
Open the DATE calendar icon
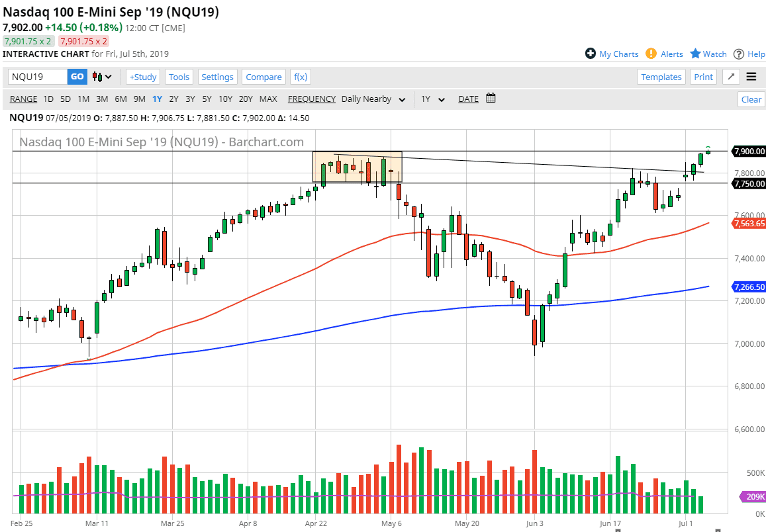tap(490, 98)
